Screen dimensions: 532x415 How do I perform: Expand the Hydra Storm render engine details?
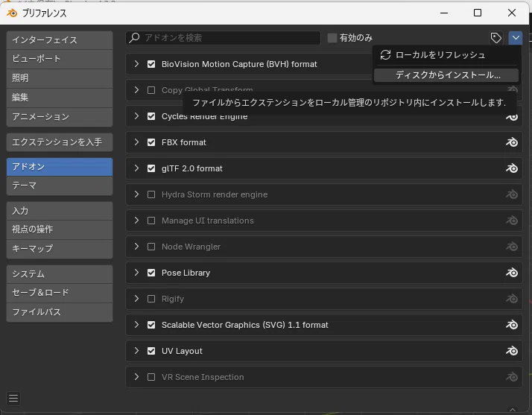click(136, 194)
